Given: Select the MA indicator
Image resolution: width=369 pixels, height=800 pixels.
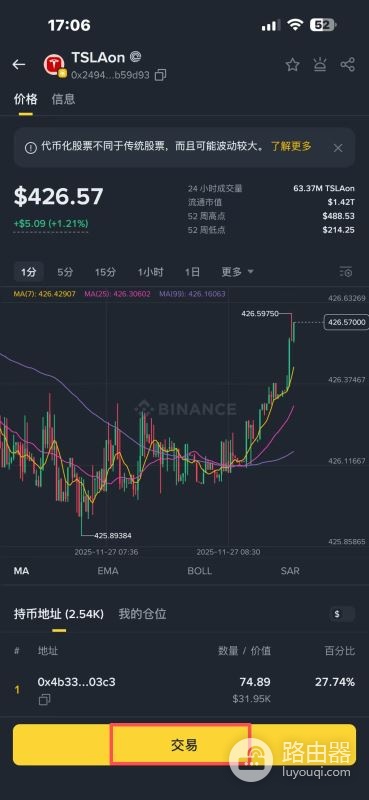Looking at the screenshot, I should pyautogui.click(x=21, y=571).
